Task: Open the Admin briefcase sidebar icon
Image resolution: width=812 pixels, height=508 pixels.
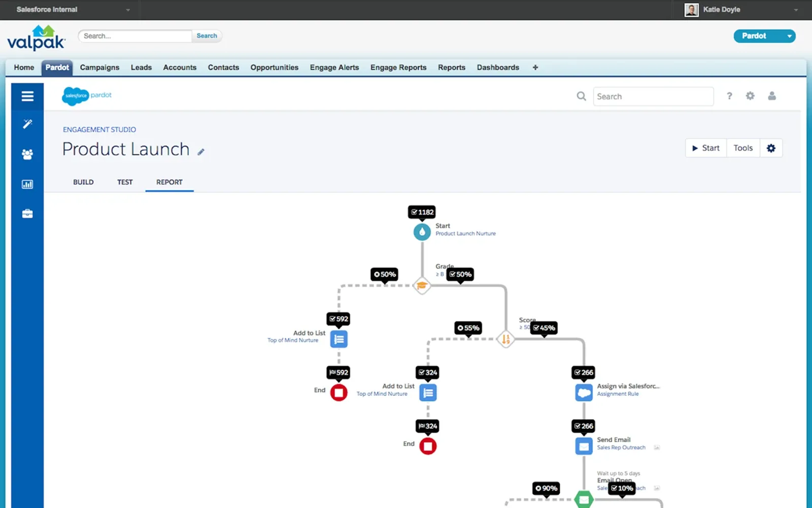Action: coord(27,214)
